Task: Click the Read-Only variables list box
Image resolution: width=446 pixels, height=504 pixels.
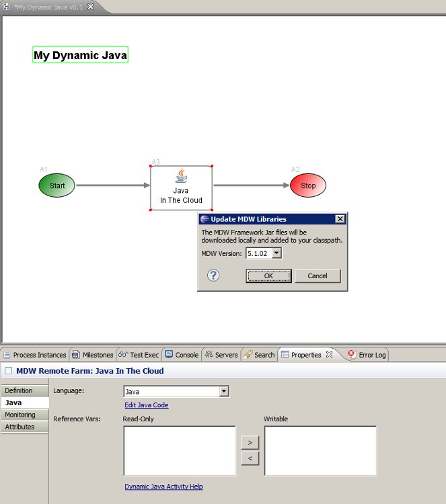Action: (x=180, y=451)
